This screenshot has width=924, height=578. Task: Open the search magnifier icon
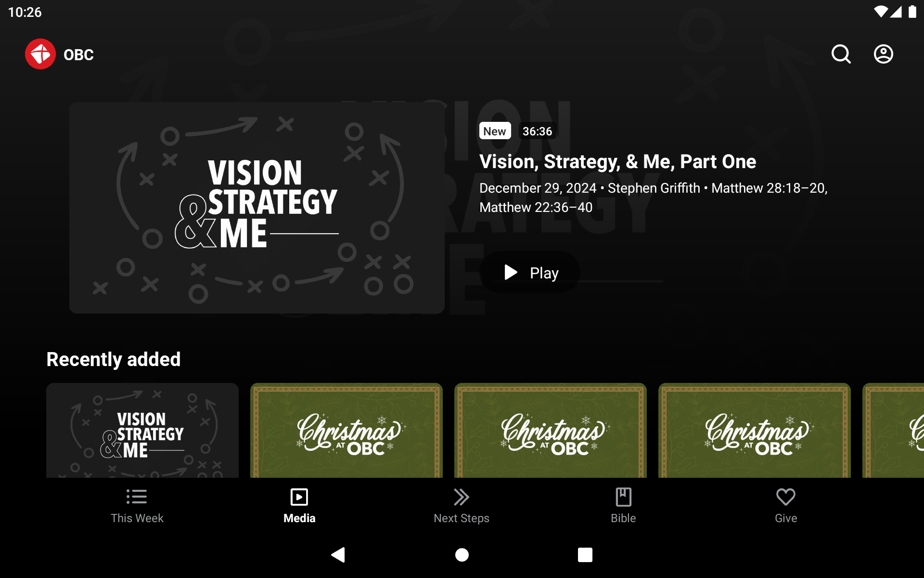[x=841, y=54]
